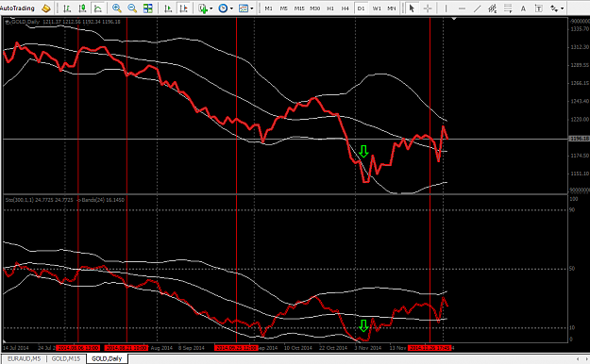This screenshot has width=590, height=364.
Task: Select the M30 timeframe
Action: point(315,8)
